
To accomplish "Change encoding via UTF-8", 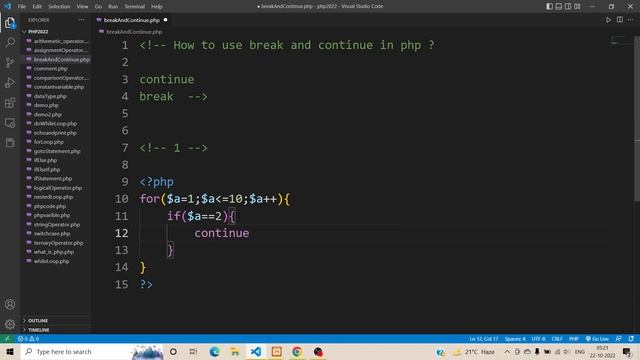I will 538,339.
